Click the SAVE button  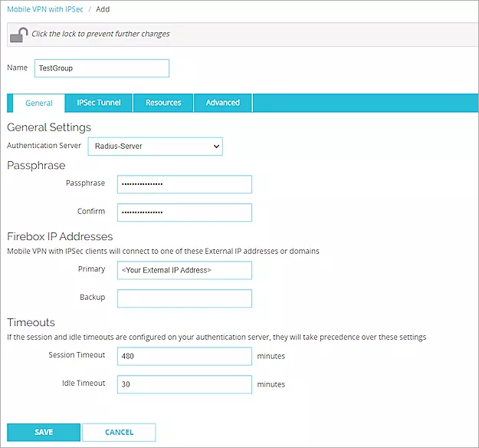44,432
